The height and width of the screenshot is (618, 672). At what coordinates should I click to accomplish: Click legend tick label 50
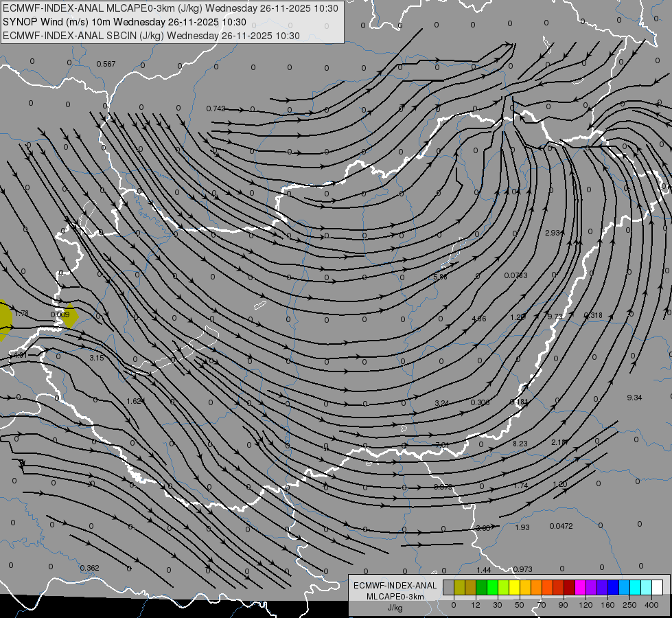click(x=520, y=605)
